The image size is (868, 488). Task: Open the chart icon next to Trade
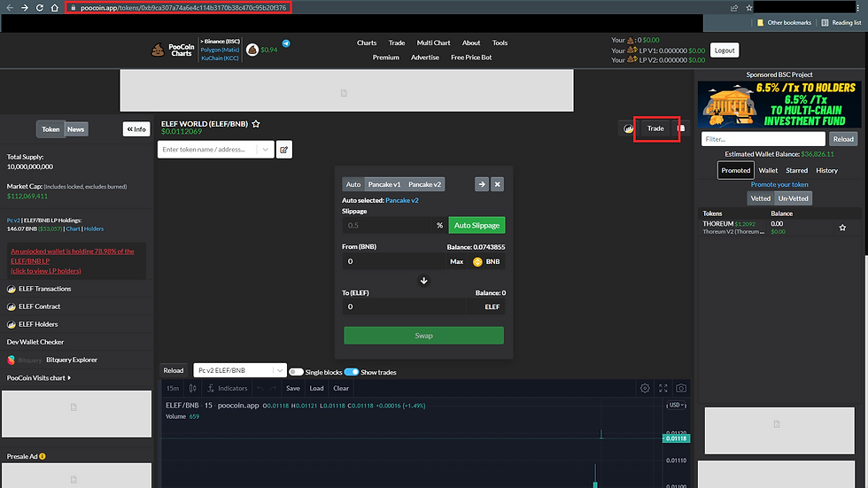click(628, 128)
